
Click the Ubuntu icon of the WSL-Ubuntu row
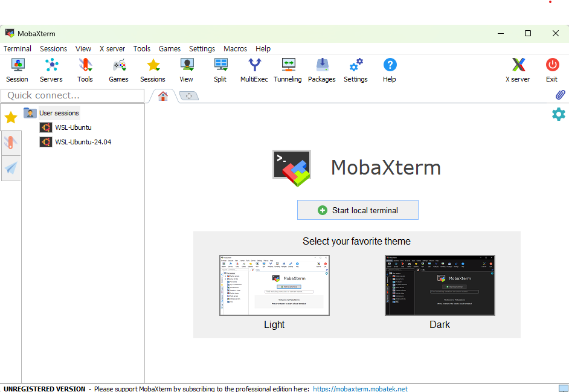[x=46, y=127]
